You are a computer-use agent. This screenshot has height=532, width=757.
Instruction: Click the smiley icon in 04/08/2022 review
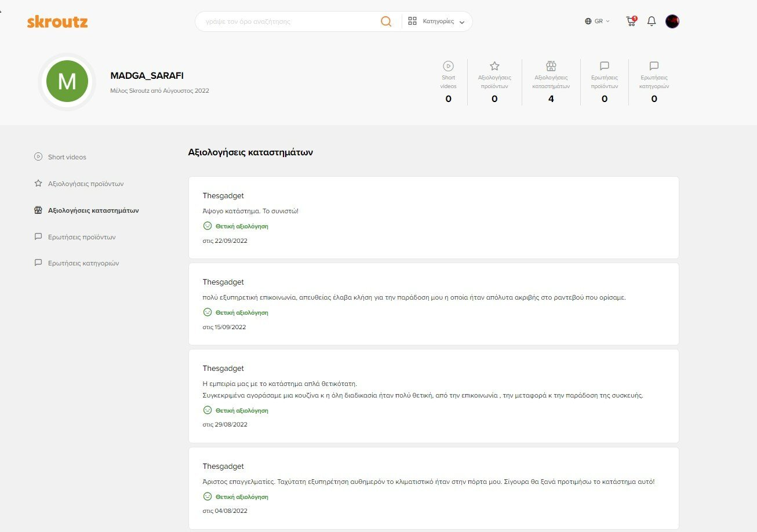208,497
